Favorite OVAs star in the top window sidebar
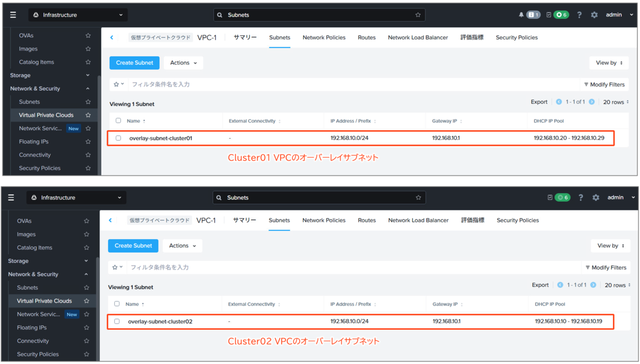 point(88,36)
